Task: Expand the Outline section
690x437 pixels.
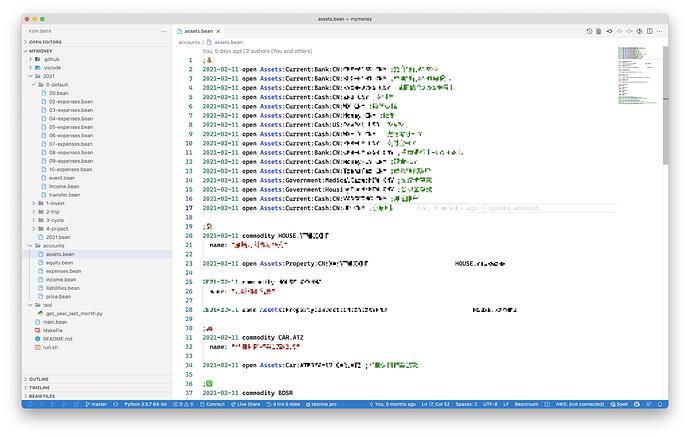Action: click(39, 379)
